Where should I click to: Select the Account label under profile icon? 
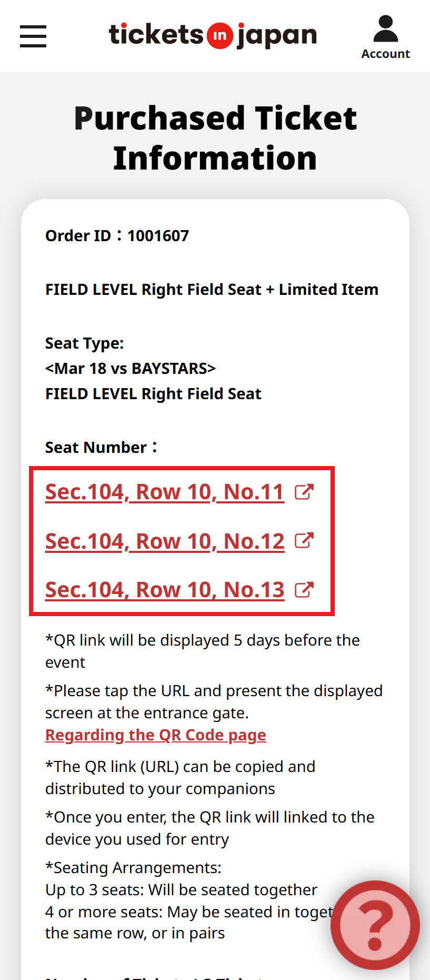385,54
